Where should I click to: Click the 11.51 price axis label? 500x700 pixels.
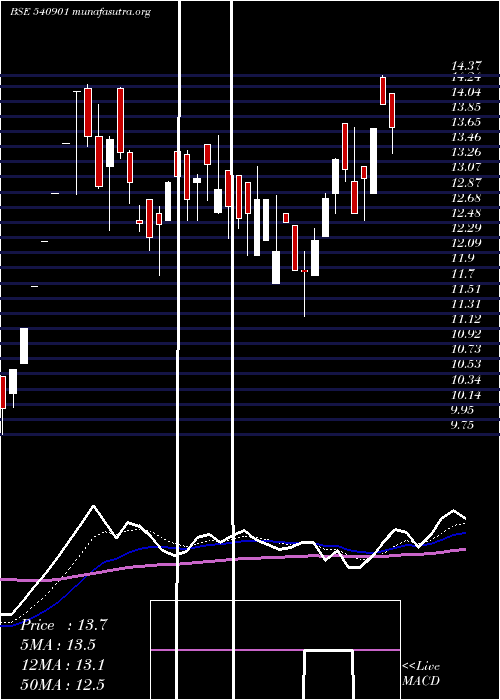click(467, 289)
